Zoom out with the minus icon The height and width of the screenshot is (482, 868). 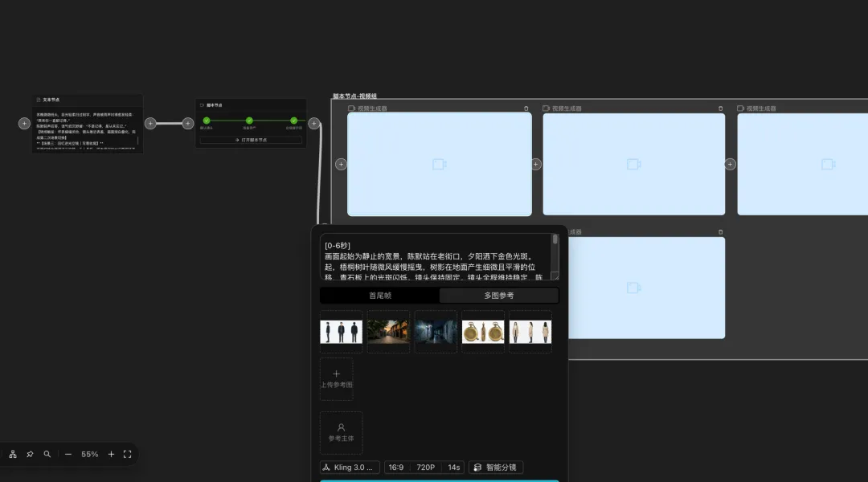[68, 454]
